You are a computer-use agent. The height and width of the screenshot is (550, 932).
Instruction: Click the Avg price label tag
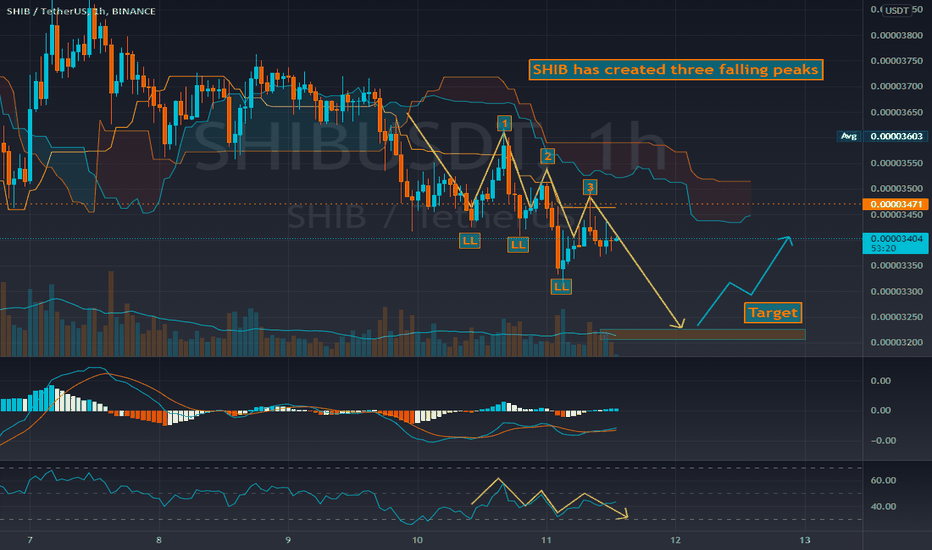[x=848, y=136]
